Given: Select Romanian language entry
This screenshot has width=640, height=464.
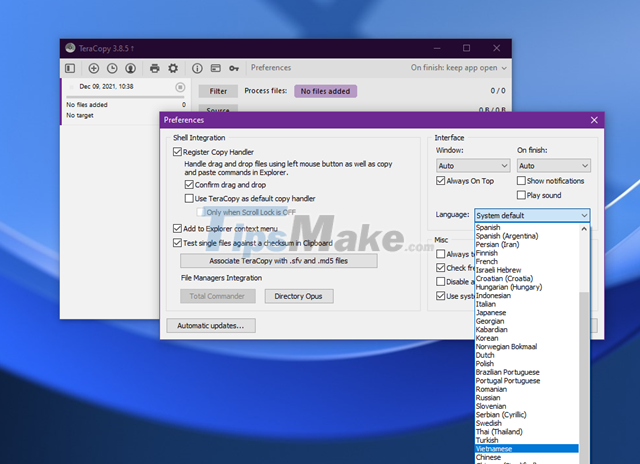Looking at the screenshot, I should pos(527,389).
